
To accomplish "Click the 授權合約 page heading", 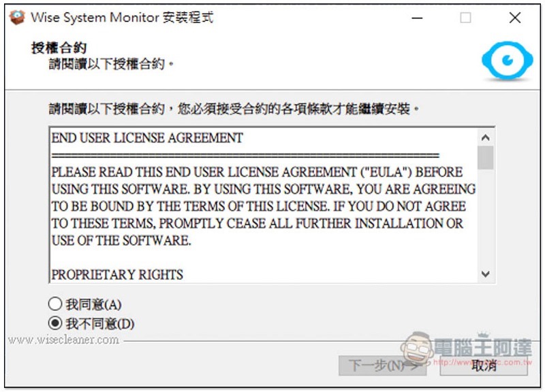I will click(x=59, y=48).
